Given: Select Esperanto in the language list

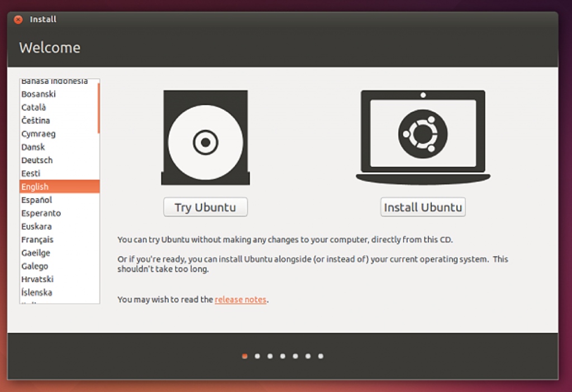Looking at the screenshot, I should click(x=59, y=213).
